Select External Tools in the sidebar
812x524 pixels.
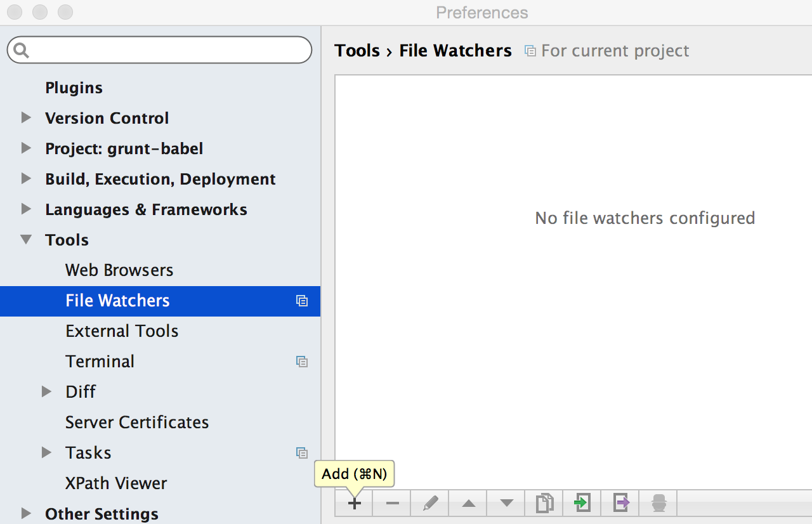pos(122,331)
